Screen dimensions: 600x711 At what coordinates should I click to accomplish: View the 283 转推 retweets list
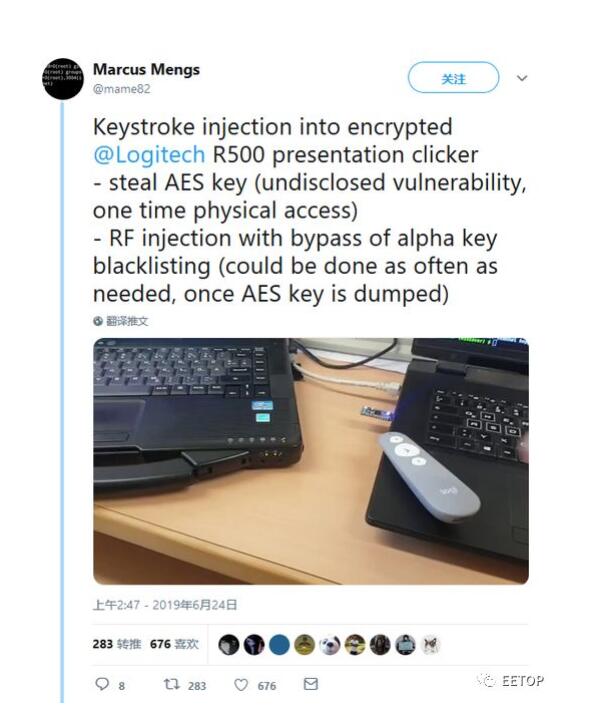(x=117, y=644)
